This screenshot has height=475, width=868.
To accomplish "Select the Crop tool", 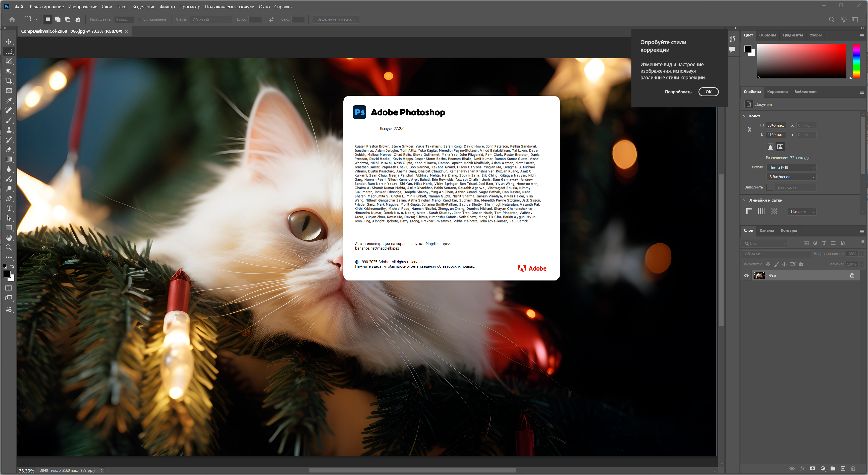I will coord(9,81).
